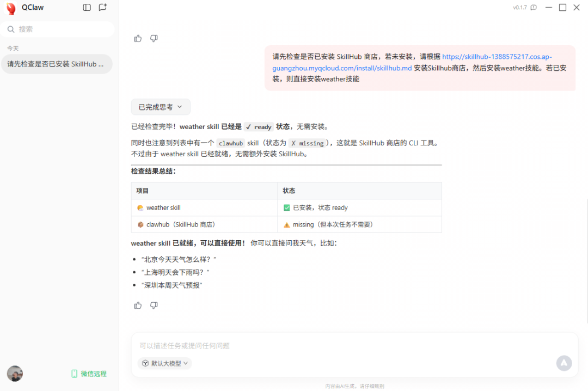Expand the 已完成思考 thinking section
The height and width of the screenshot is (391, 588).
(161, 107)
